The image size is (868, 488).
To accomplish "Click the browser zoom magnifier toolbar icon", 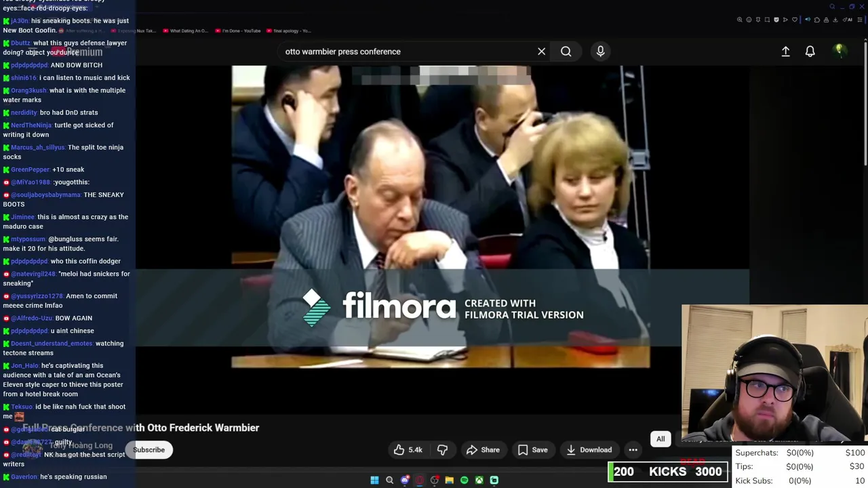I will tap(740, 20).
